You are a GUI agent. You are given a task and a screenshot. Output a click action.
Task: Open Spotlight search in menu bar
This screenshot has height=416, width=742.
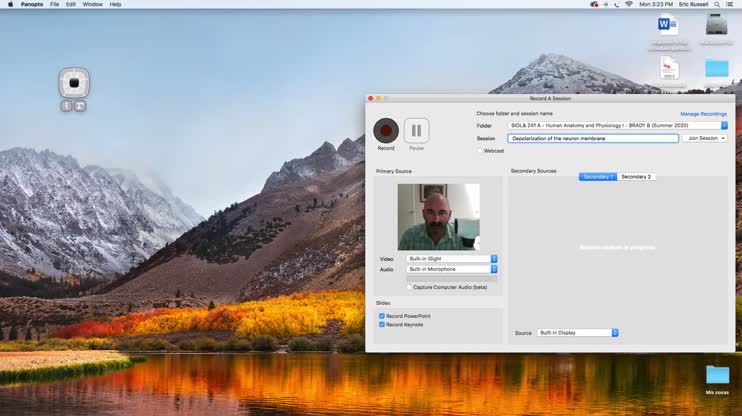[717, 4]
